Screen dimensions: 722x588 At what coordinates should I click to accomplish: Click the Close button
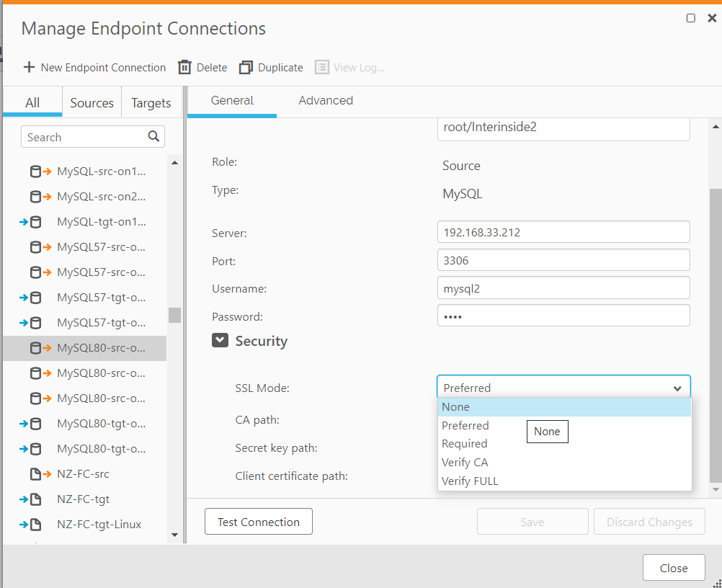673,568
